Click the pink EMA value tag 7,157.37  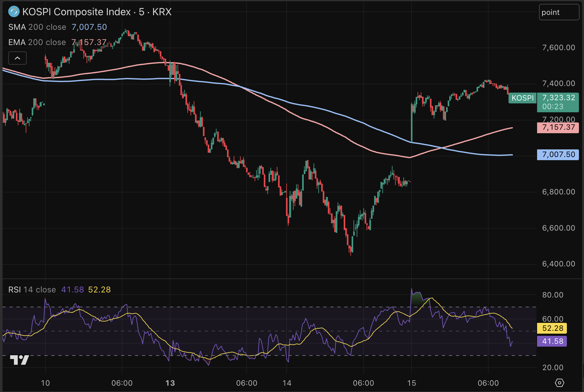coord(558,127)
